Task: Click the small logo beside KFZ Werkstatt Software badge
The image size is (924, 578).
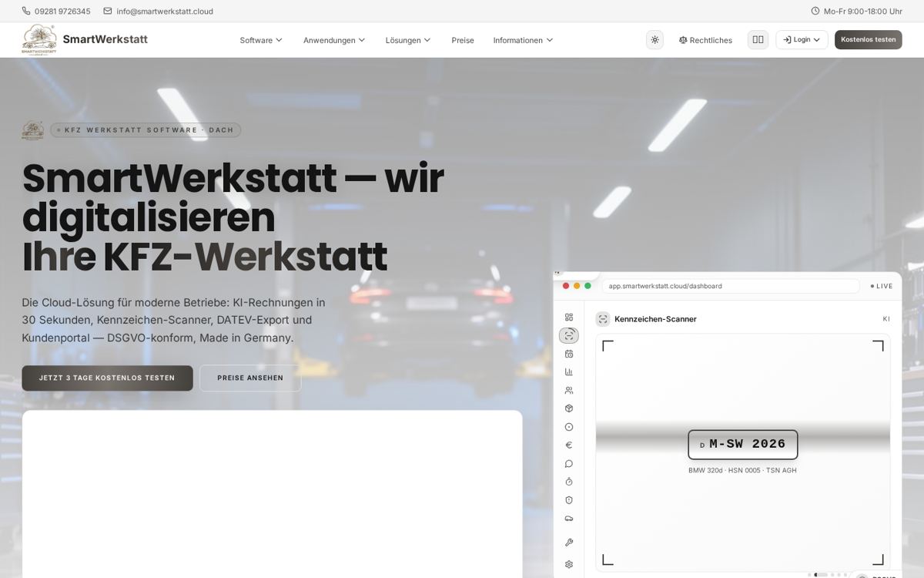Action: [x=32, y=130]
